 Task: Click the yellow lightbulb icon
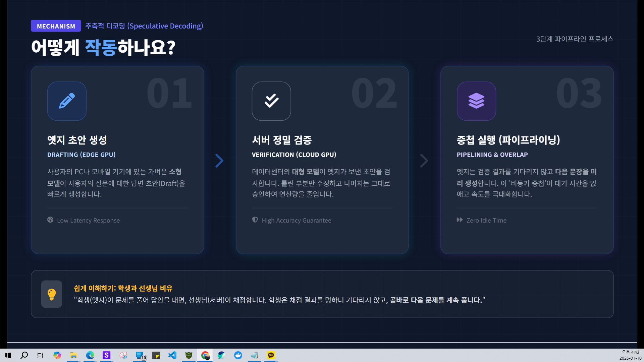pyautogui.click(x=52, y=294)
